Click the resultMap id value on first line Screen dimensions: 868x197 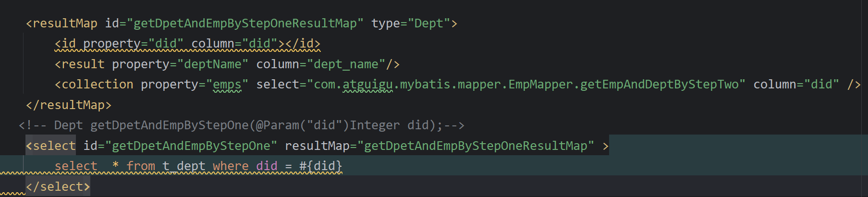[x=245, y=24]
